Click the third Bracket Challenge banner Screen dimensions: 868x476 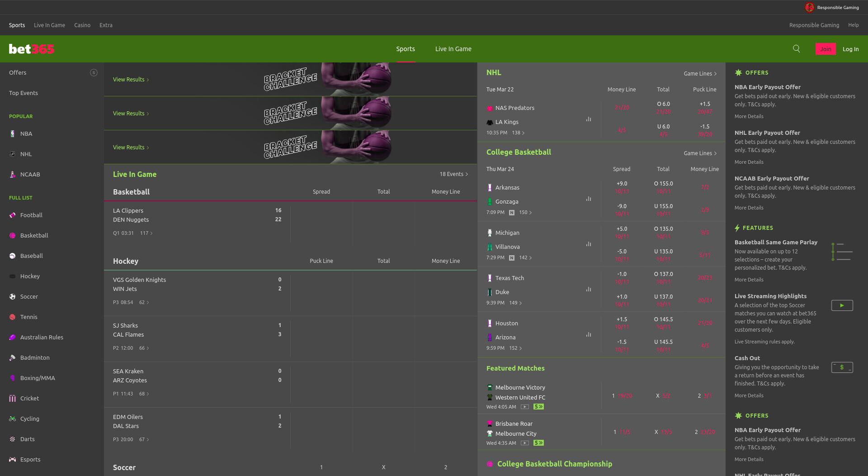pyautogui.click(x=290, y=147)
